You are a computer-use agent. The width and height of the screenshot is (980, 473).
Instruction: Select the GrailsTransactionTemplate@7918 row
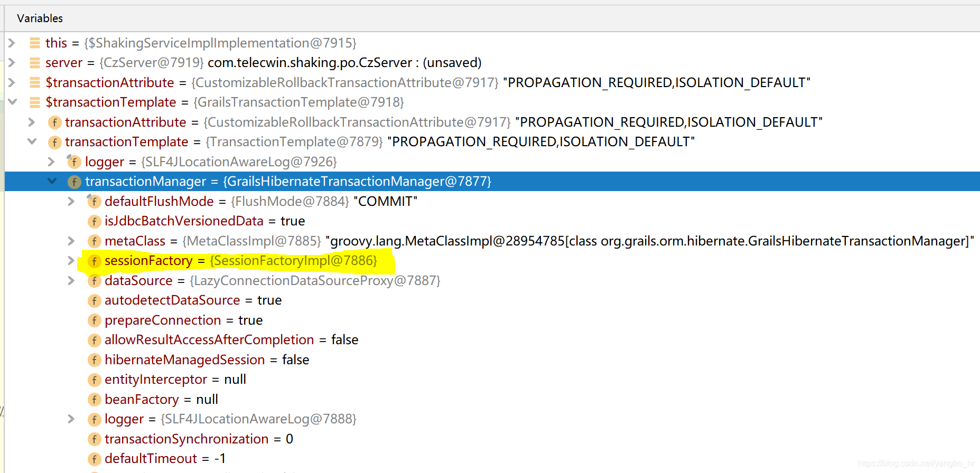pos(225,102)
